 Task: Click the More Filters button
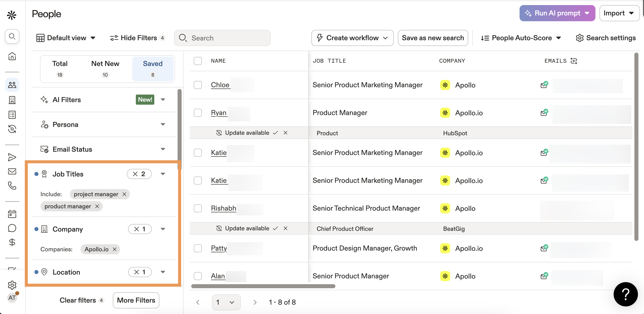pos(136,300)
